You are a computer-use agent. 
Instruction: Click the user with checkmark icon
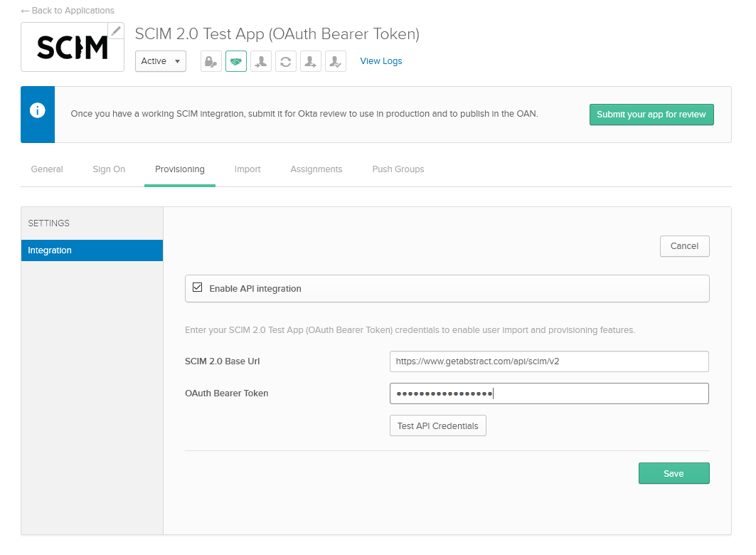[x=336, y=62]
